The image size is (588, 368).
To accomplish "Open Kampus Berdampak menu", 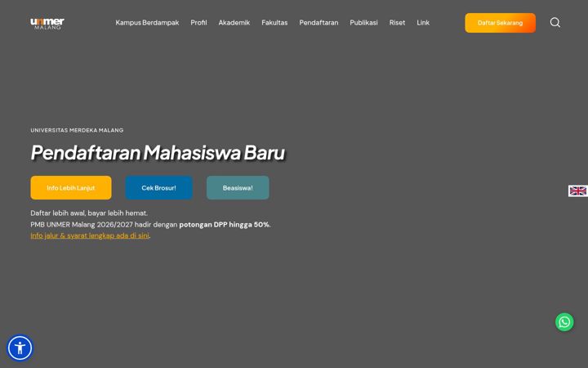I will point(147,23).
